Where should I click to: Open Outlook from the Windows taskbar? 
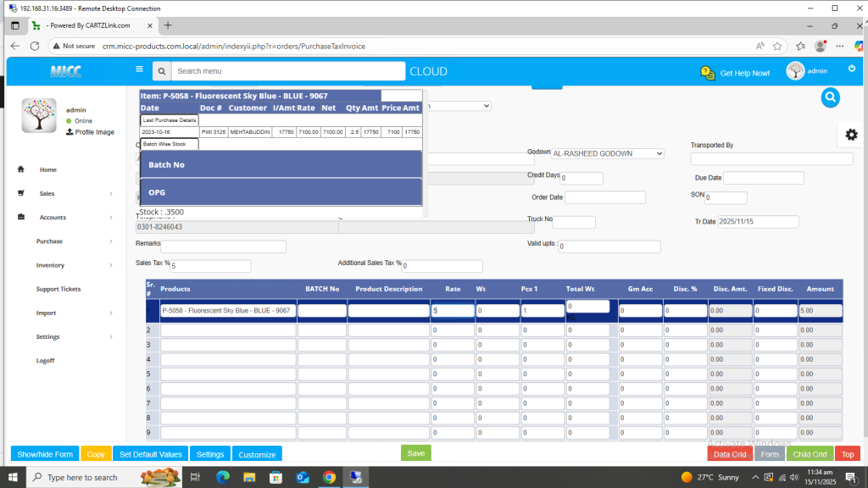click(303, 478)
